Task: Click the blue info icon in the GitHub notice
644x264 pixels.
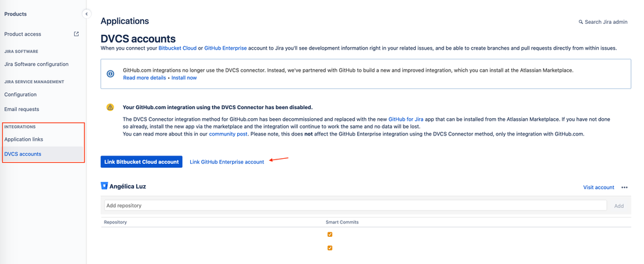Action: 110,74
